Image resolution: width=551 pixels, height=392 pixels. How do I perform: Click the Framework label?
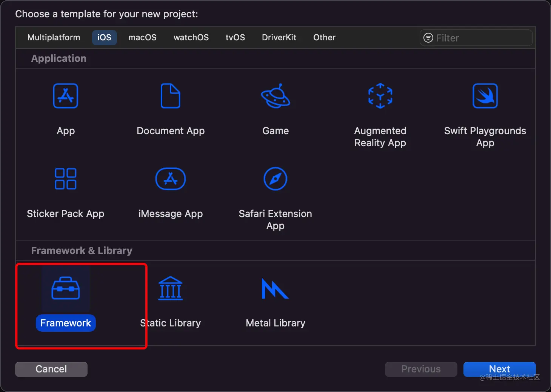pyautogui.click(x=66, y=323)
